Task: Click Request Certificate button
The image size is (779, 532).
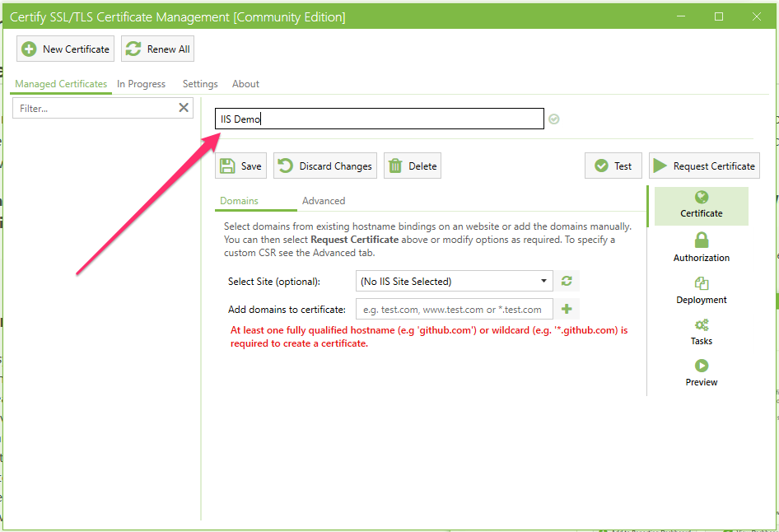Action: [x=704, y=166]
